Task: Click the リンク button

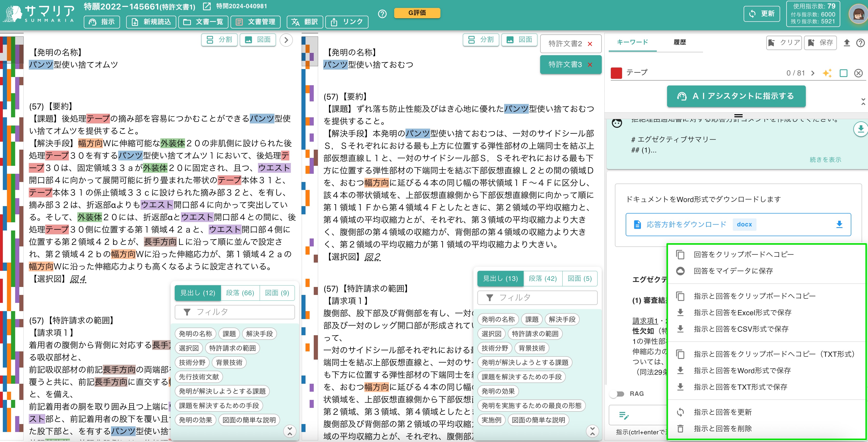Action: point(347,22)
